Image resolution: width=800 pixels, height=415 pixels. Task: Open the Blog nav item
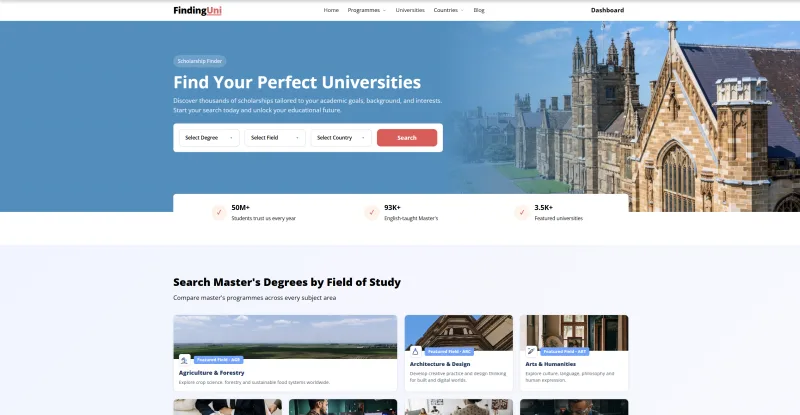coord(479,10)
